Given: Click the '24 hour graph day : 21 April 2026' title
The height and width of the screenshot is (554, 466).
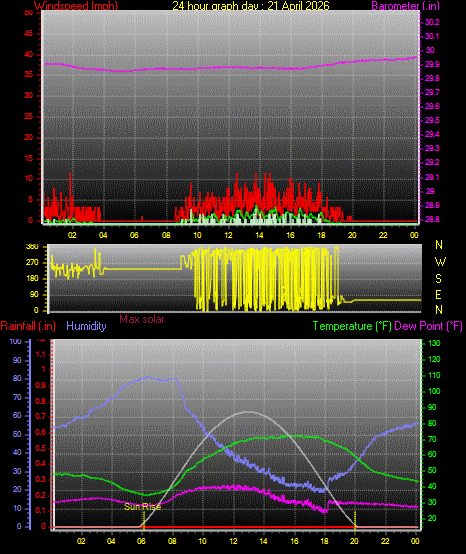Looking at the screenshot, I should [250, 6].
